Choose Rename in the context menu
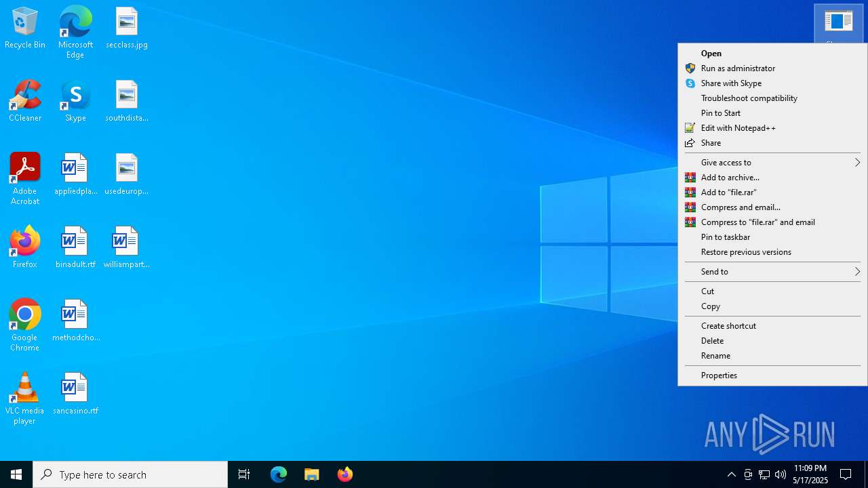Image resolution: width=868 pixels, height=488 pixels. pyautogui.click(x=772, y=356)
